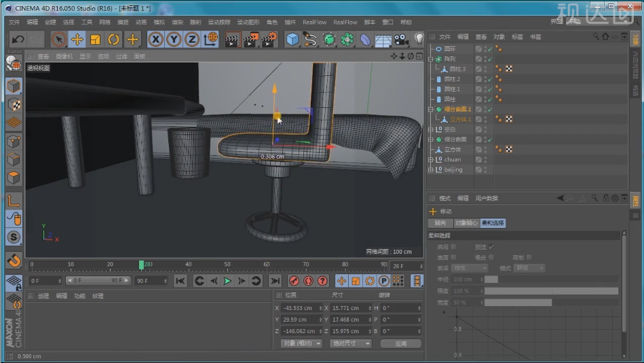Image resolution: width=644 pixels, height=363 pixels.
Task: Open the 运动图形 menu
Action: coord(248,22)
